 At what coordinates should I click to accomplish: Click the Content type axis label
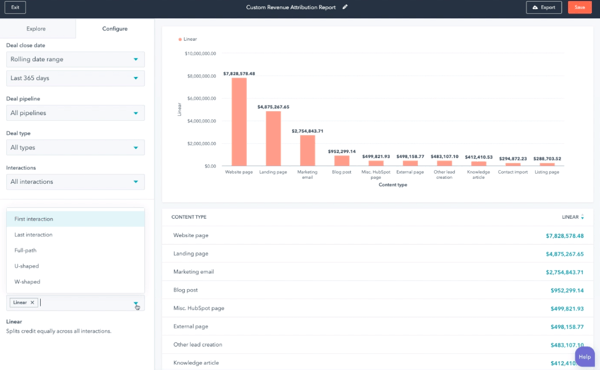tap(393, 185)
